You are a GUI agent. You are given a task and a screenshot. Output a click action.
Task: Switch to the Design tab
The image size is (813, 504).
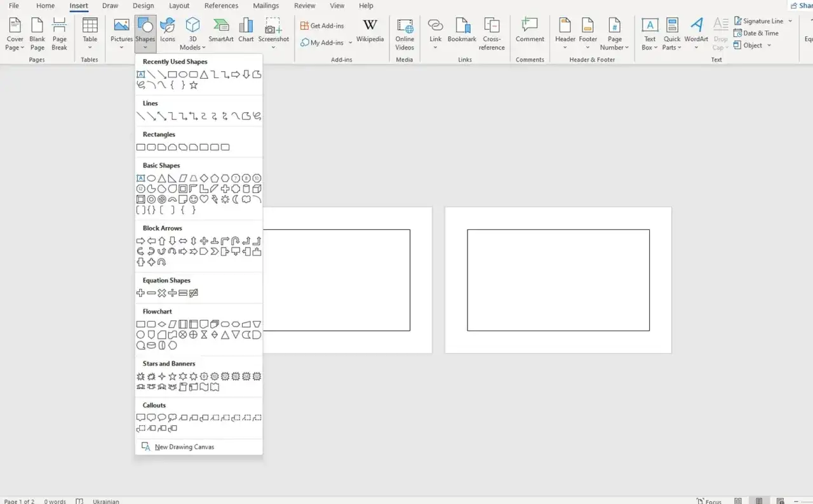coord(144,6)
